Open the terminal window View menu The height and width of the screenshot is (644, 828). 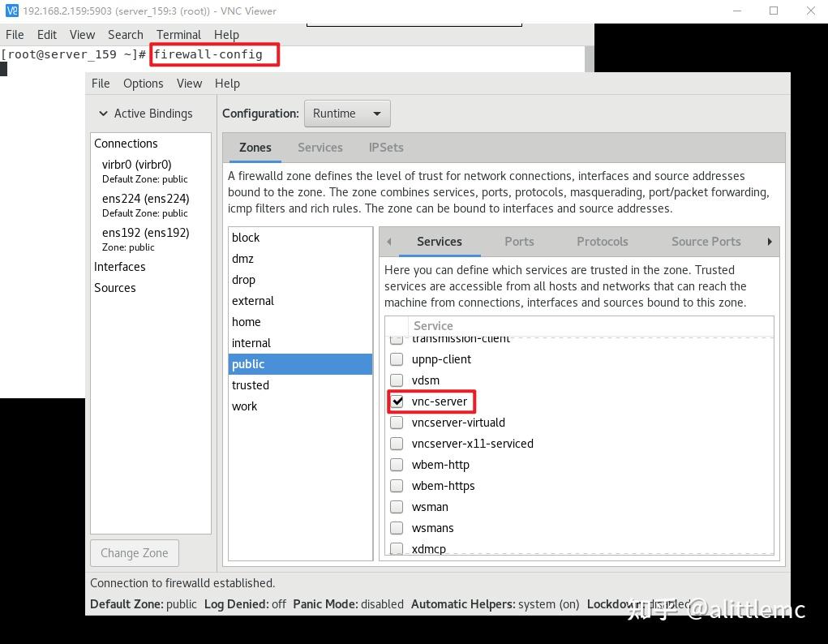[83, 35]
